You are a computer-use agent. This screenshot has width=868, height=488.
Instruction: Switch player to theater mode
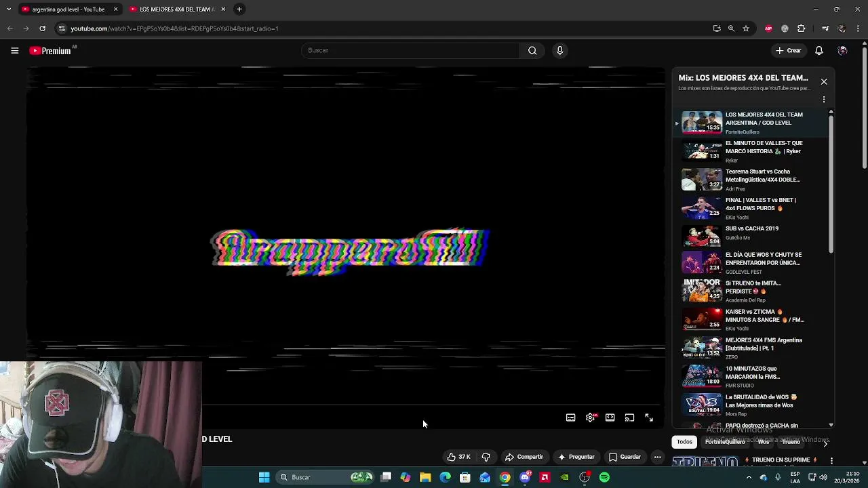(x=610, y=418)
